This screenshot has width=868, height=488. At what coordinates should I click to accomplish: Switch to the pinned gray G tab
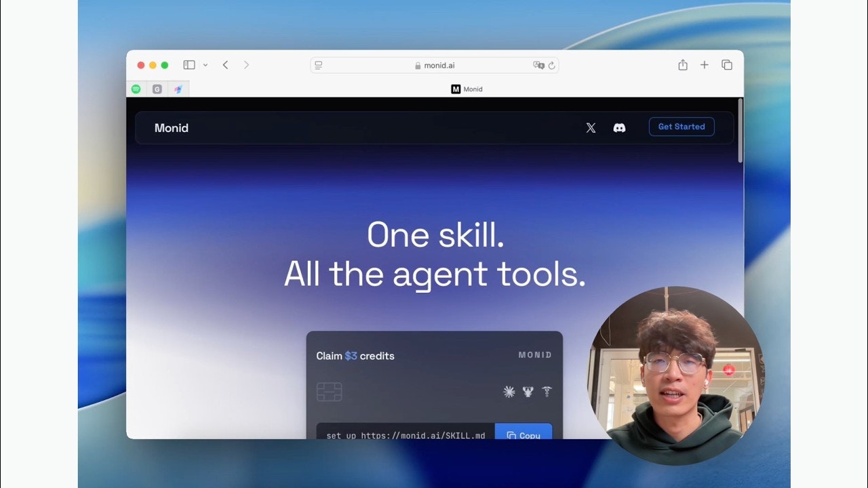pos(157,89)
